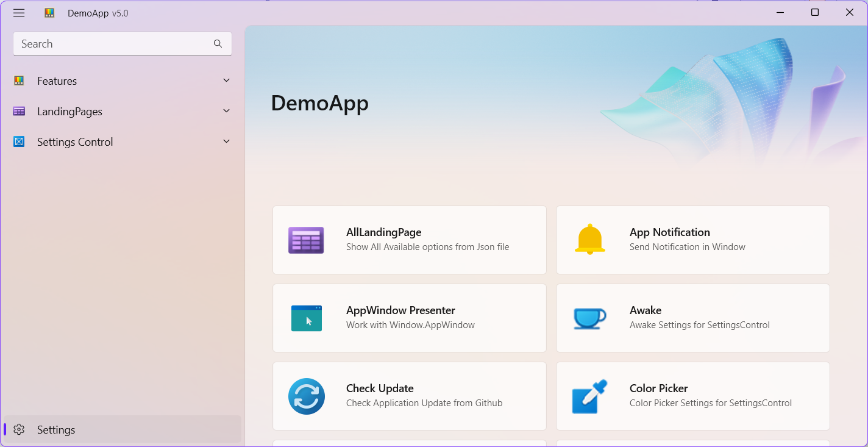This screenshot has height=447, width=868.
Task: Click the AppWindow Presenter cursor icon
Action: pyautogui.click(x=306, y=318)
